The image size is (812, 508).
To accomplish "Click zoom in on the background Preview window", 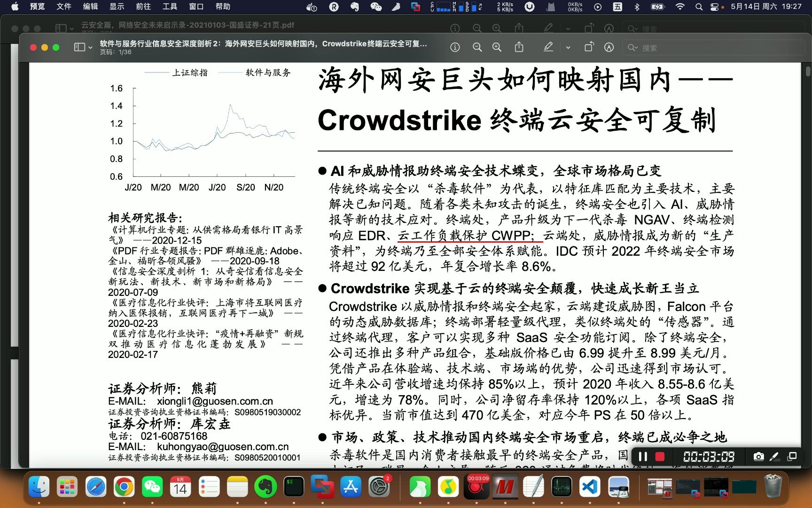I will (x=497, y=28).
